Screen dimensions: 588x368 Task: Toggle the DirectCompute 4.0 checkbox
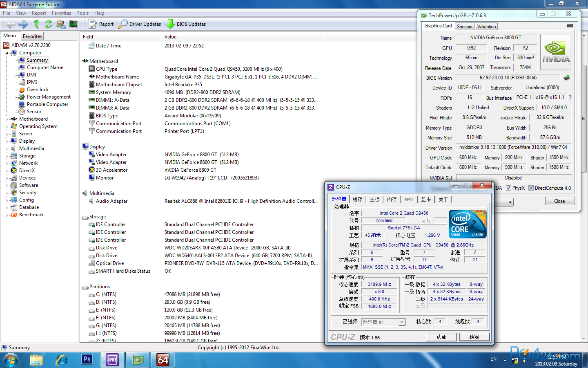click(x=531, y=188)
